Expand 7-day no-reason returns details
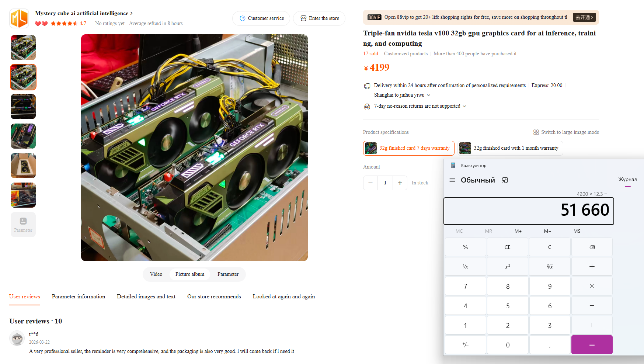 tap(420, 106)
